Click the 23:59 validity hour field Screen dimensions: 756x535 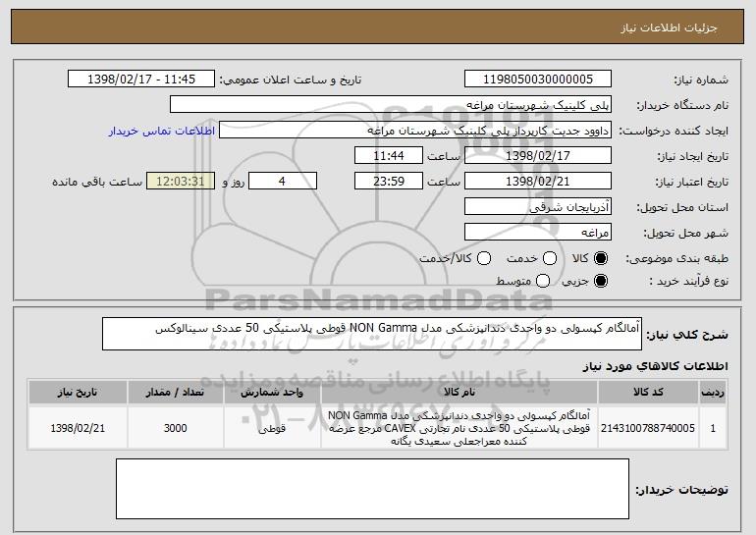pos(387,182)
